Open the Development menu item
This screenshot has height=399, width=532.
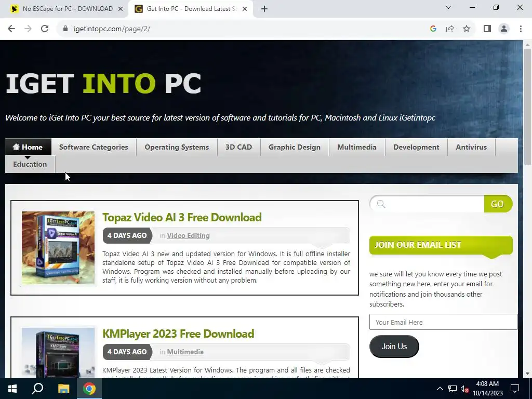[x=416, y=147]
